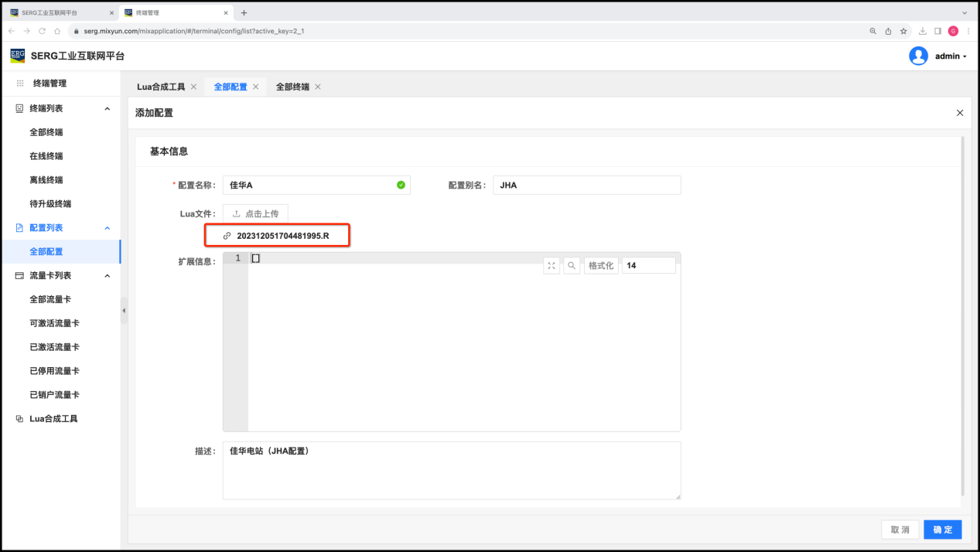Click the 确定 confirm button
980x552 pixels.
pos(943,530)
